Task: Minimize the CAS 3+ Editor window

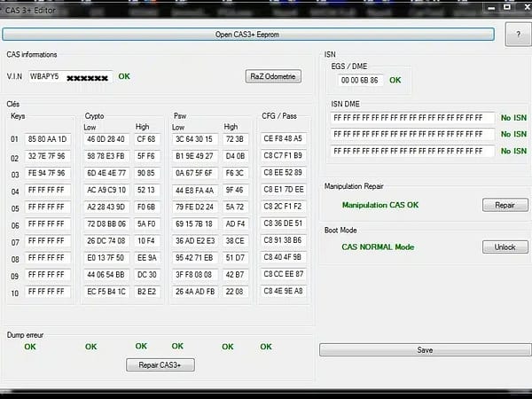Action: [x=491, y=7]
